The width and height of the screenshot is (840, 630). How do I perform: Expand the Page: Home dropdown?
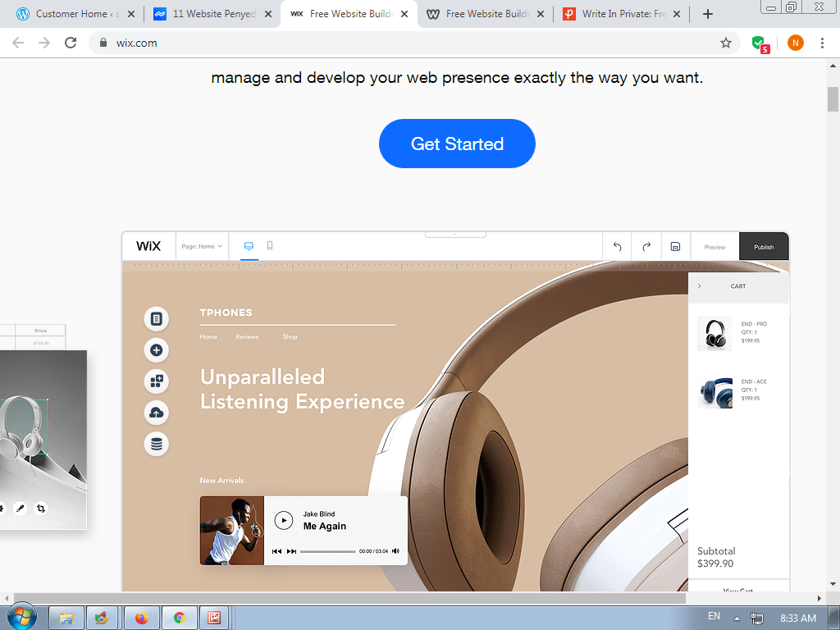(x=202, y=246)
